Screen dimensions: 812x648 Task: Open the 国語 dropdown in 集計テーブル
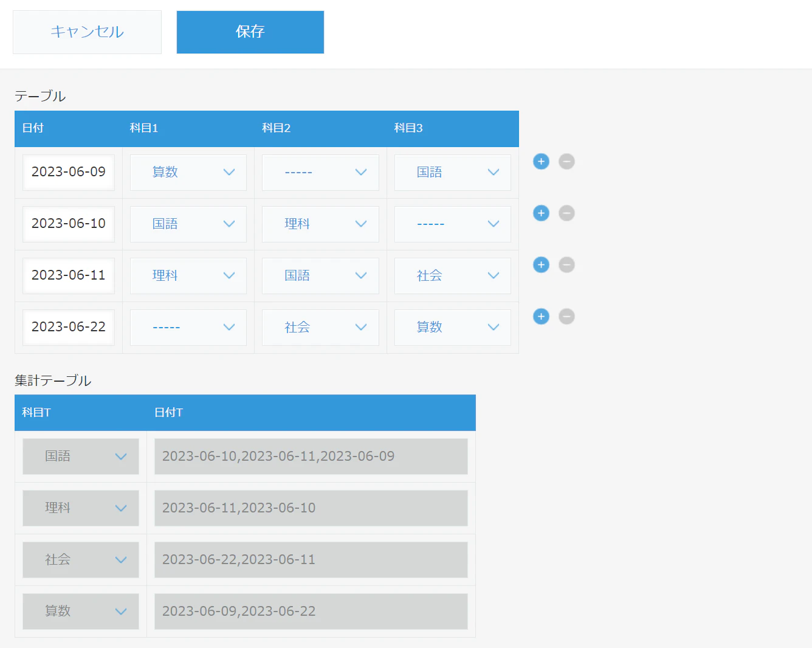(x=81, y=457)
